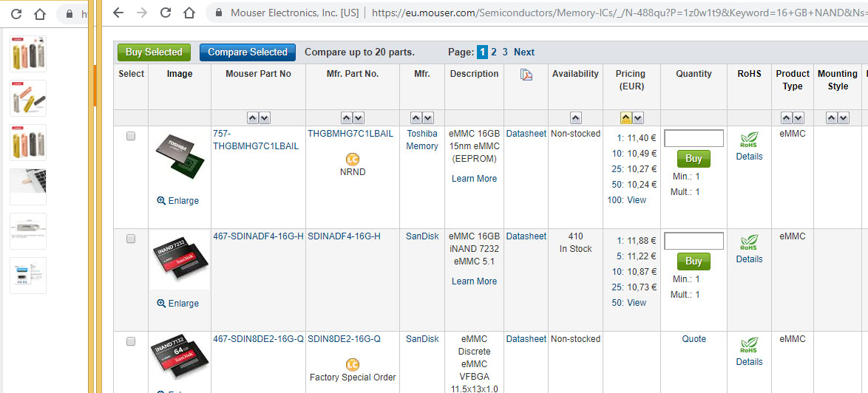Sort Pricing descending

coord(638,117)
